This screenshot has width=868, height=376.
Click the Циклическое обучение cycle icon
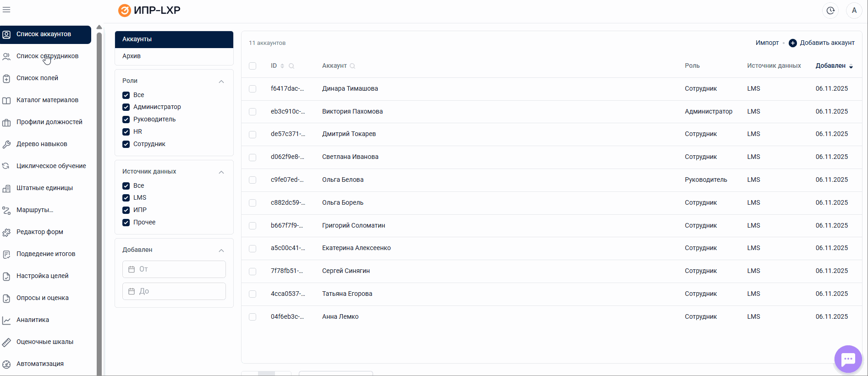6,166
